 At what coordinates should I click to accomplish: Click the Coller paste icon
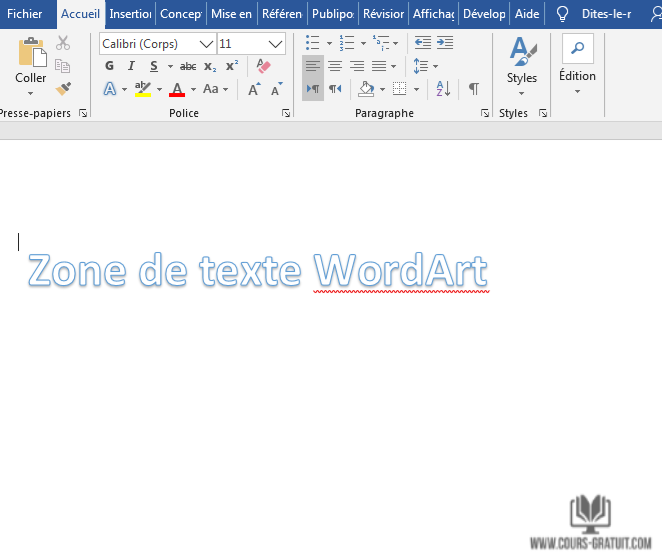[x=31, y=58]
